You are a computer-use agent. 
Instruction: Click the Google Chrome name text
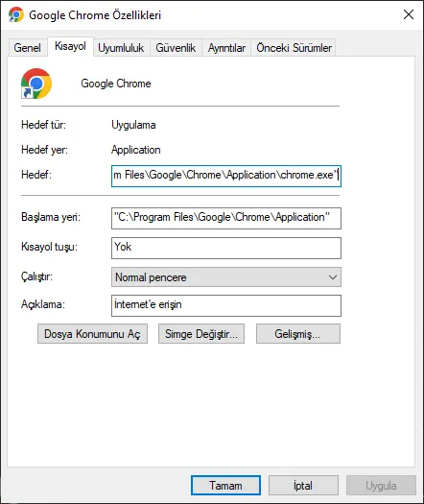coord(116,84)
